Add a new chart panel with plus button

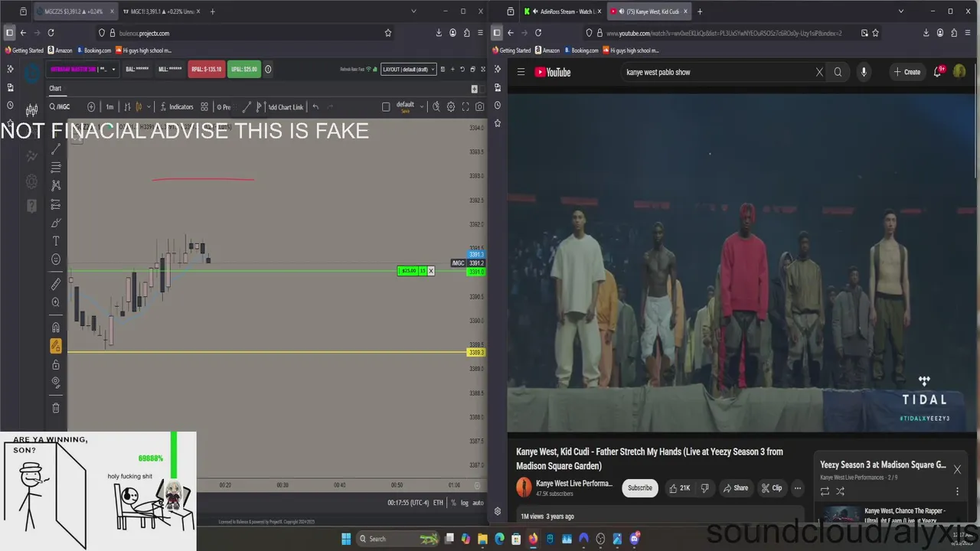(474, 89)
